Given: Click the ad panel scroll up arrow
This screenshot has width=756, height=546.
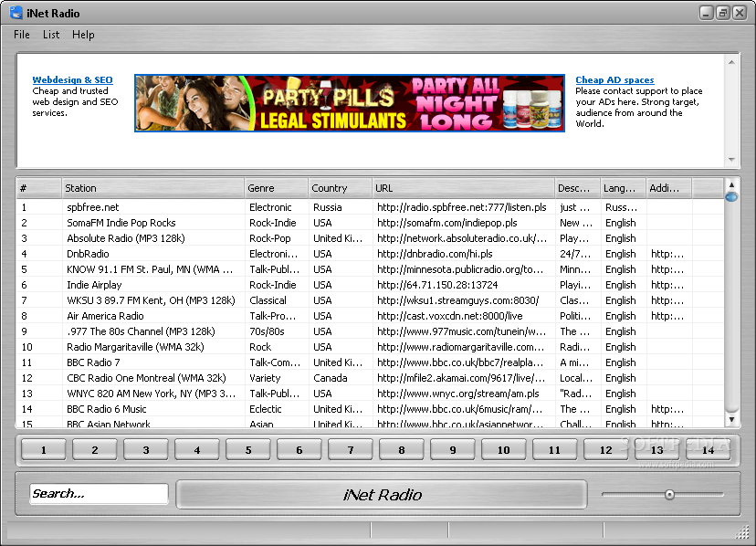Looking at the screenshot, I should [731, 62].
